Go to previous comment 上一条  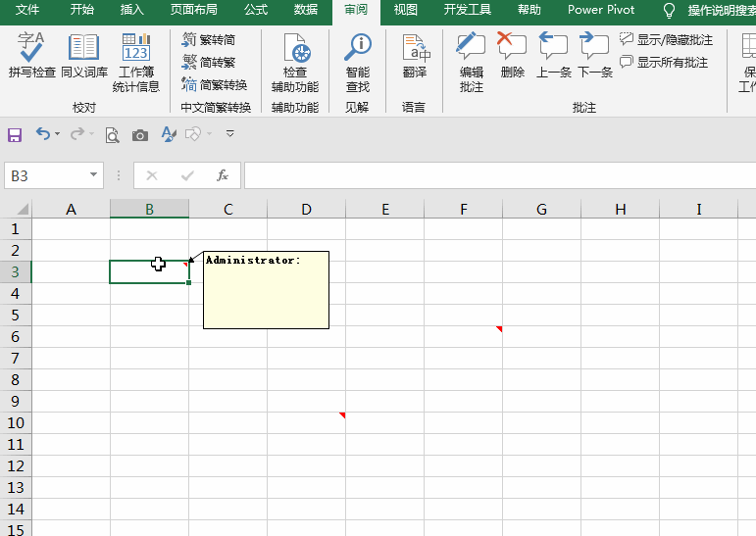pyautogui.click(x=553, y=55)
